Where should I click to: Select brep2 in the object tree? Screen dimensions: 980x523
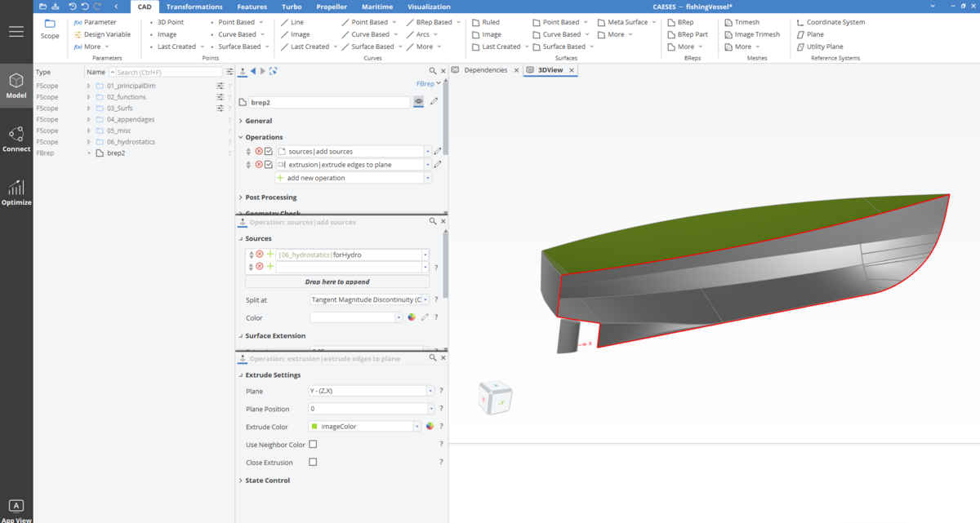(116, 153)
